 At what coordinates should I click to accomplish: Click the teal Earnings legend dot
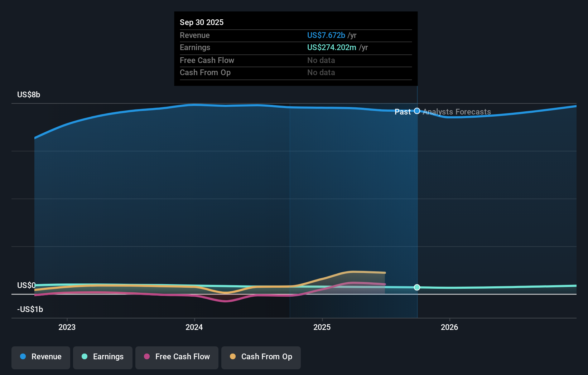(85, 357)
